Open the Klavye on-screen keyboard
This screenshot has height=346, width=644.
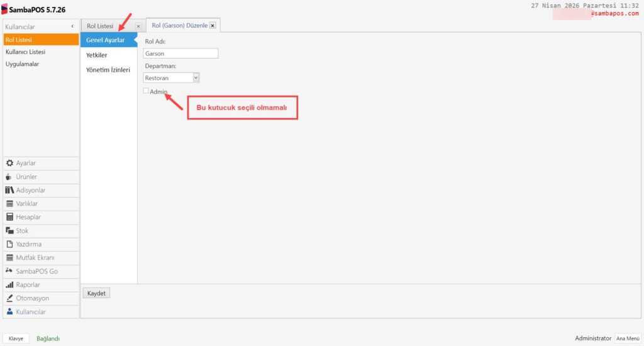click(x=16, y=338)
